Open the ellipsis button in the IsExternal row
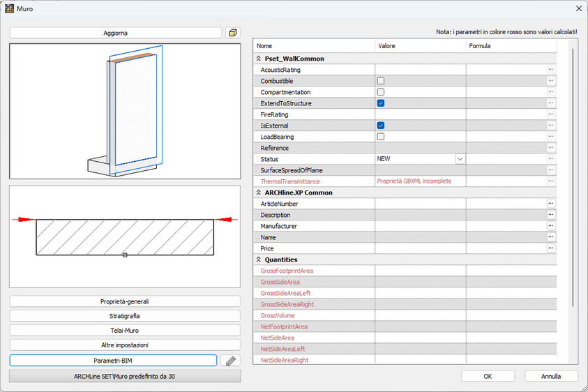588x392 pixels. [x=550, y=126]
